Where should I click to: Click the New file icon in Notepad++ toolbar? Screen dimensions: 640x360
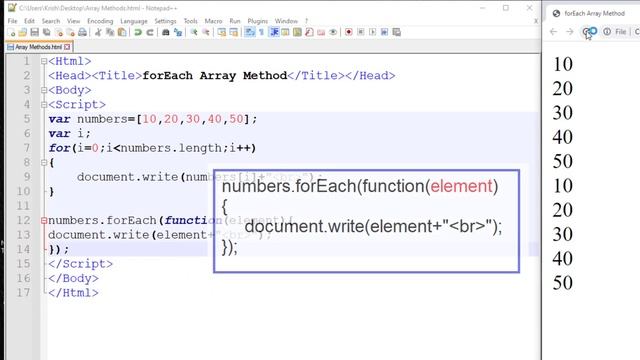pyautogui.click(x=11, y=32)
